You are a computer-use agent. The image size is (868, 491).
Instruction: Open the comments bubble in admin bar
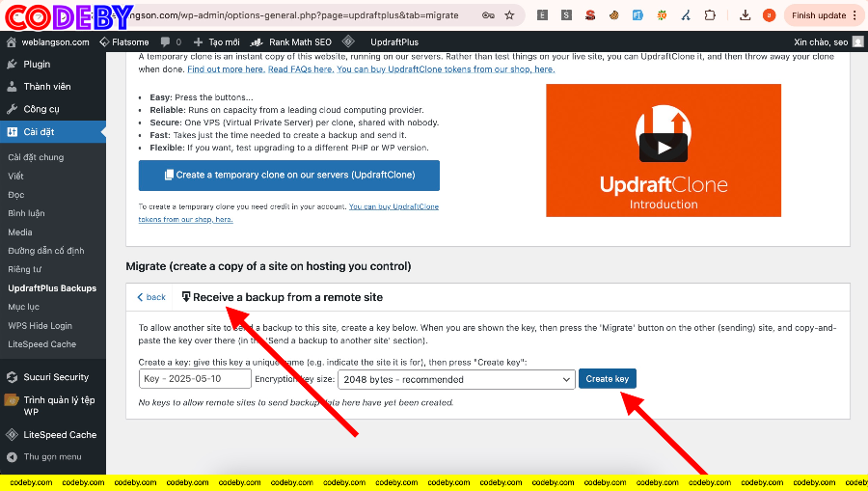(171, 42)
